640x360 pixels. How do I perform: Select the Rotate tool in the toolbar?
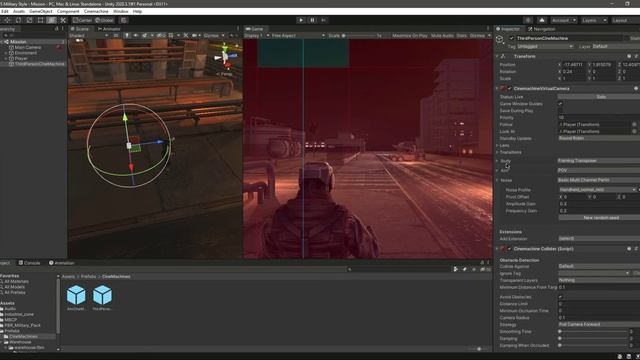click(x=18, y=20)
